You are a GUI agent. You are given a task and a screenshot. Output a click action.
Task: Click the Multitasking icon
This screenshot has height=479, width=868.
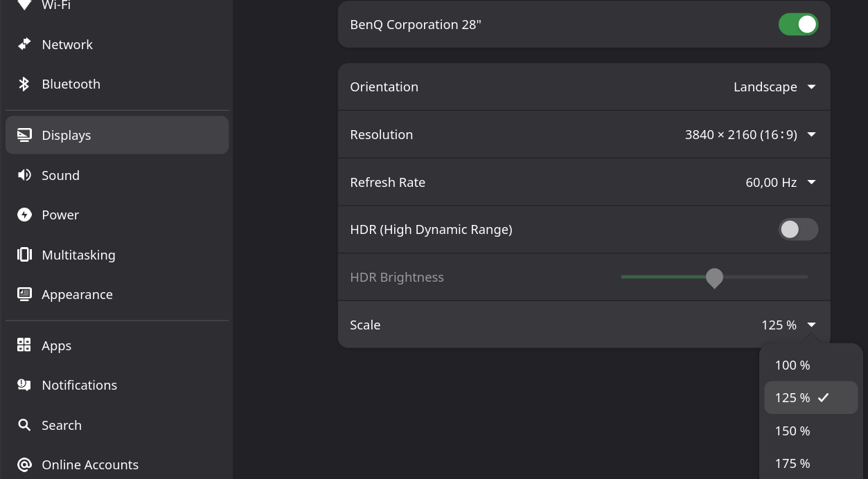(24, 255)
